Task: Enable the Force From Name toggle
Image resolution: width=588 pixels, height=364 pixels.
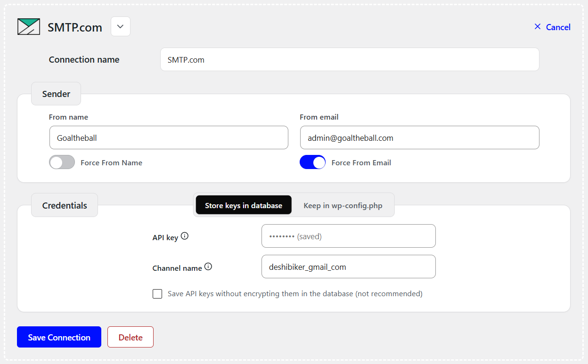Action: coord(62,162)
